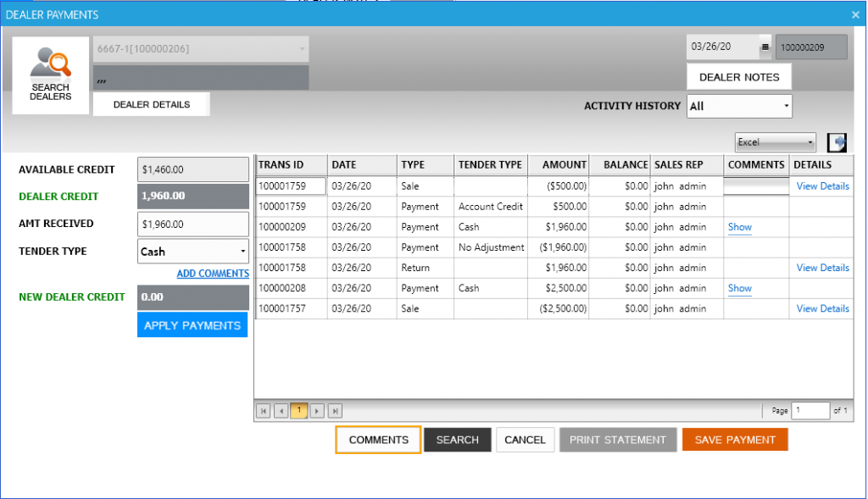Screen dimensions: 868x499
Task: Save the payment
Action: point(734,439)
